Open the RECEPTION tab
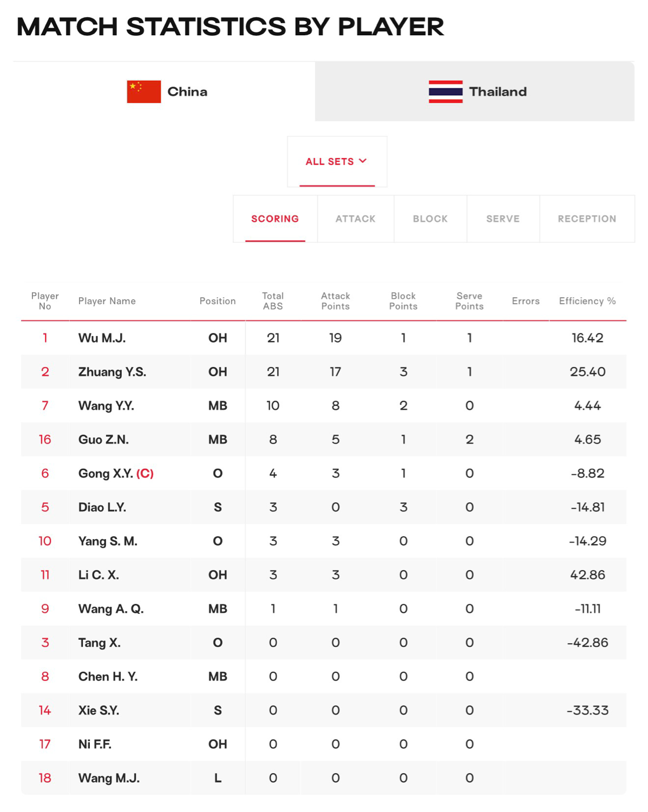This screenshot has width=648, height=812. [x=587, y=219]
